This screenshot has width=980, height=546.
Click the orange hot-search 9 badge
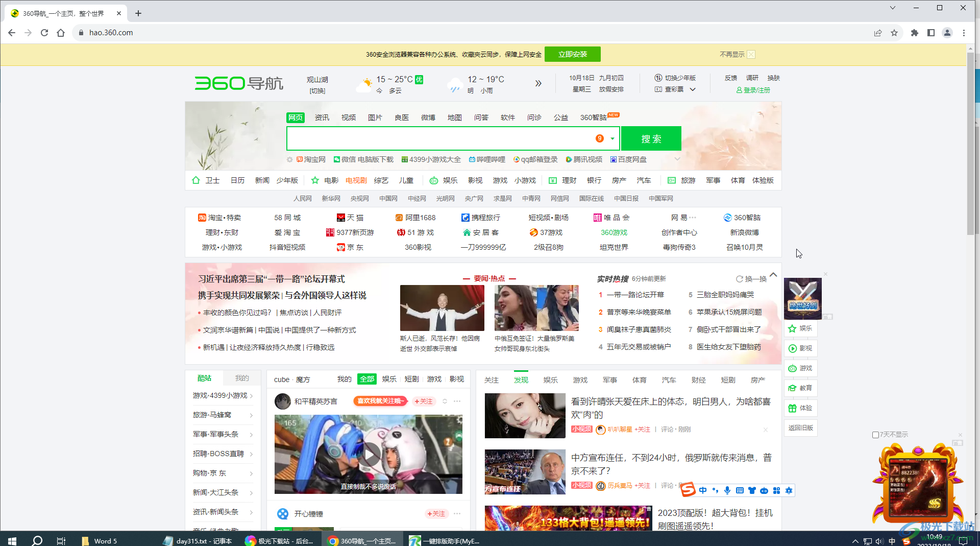[x=600, y=138]
